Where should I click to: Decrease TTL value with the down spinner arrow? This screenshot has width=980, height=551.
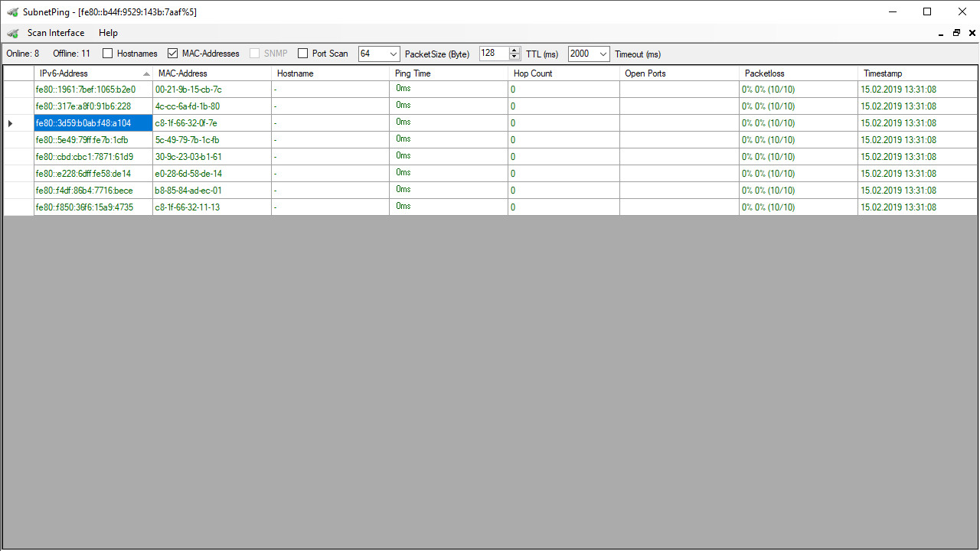point(514,57)
